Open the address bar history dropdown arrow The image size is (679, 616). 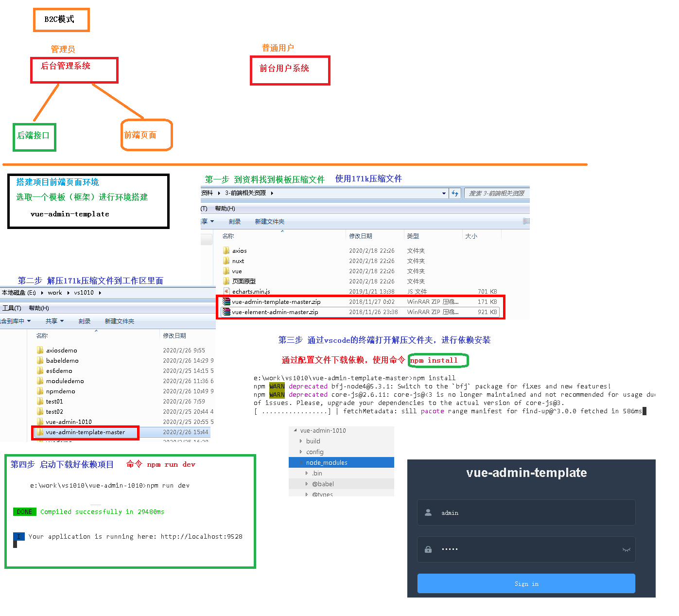coord(444,193)
